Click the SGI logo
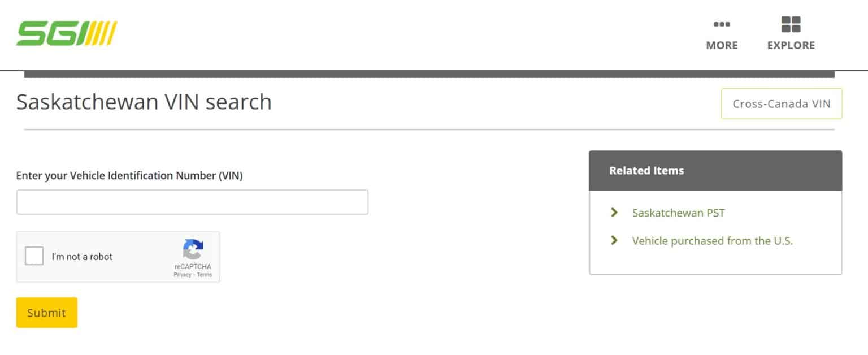The image size is (868, 355). click(67, 33)
